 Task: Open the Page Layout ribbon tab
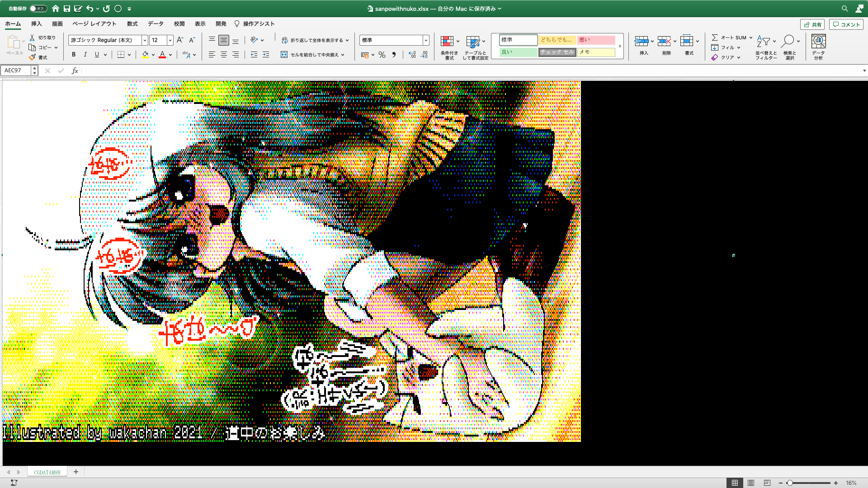94,23
